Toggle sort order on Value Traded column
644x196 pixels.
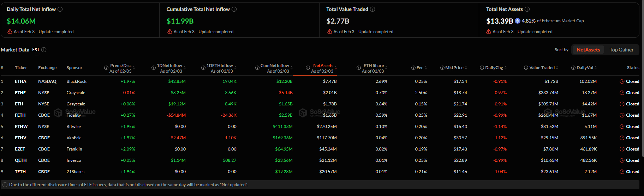coord(557,68)
